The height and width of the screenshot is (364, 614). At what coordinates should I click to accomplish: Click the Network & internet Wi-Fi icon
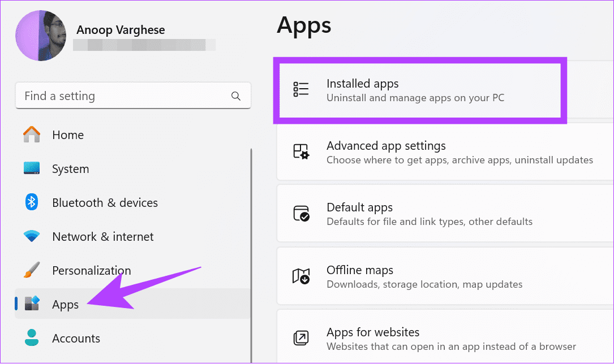coord(32,236)
